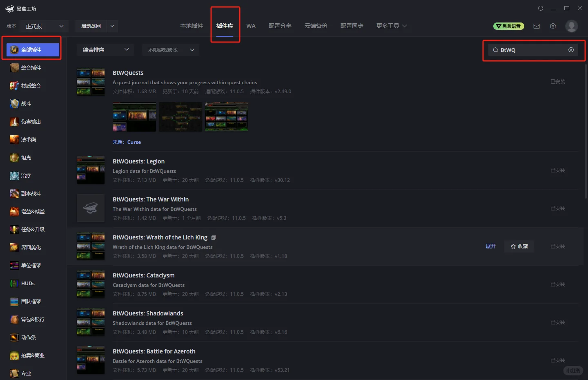Select 法术类 category
Screen dimensions: 588x380
coord(33,140)
